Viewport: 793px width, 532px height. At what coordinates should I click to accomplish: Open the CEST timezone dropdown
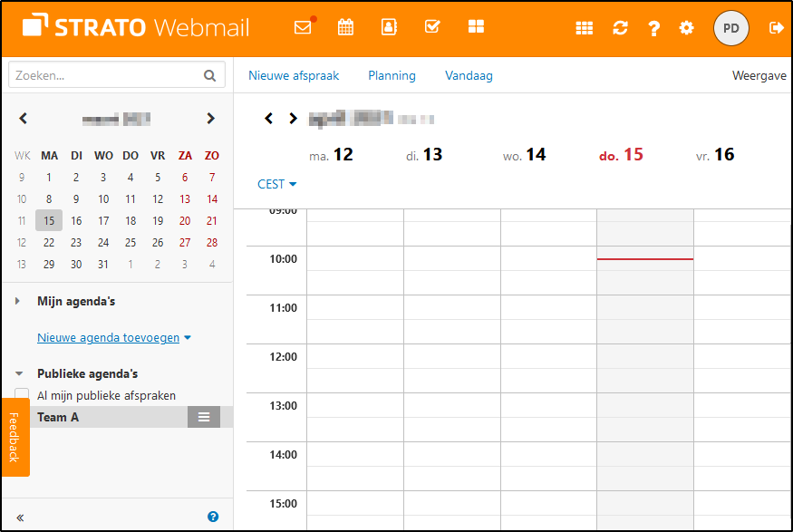click(276, 184)
